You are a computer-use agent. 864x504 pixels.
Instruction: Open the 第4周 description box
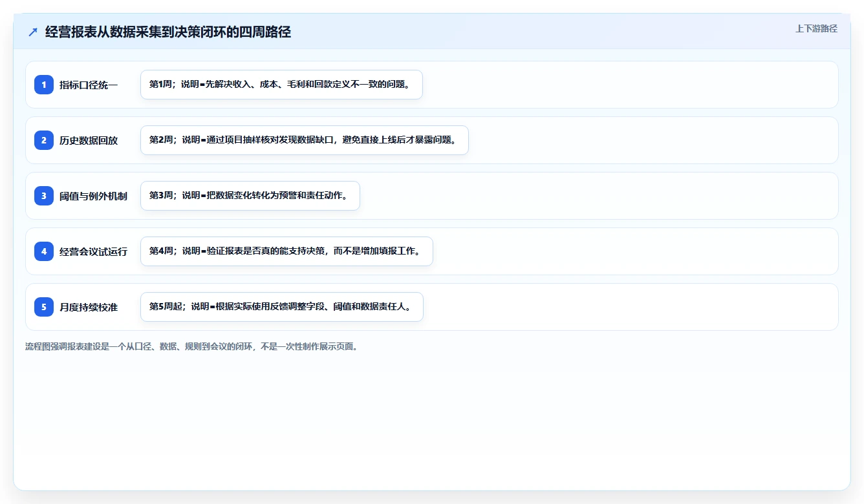click(x=286, y=251)
